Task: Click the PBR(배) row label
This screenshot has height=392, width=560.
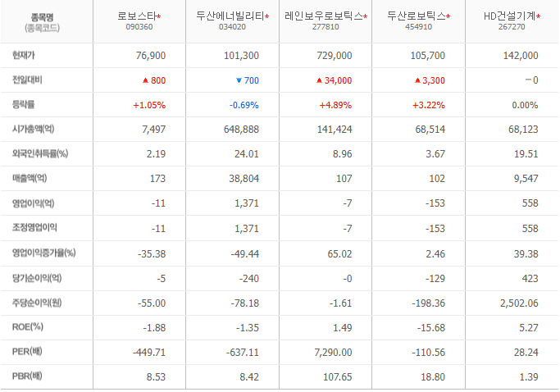Action: click(x=27, y=376)
